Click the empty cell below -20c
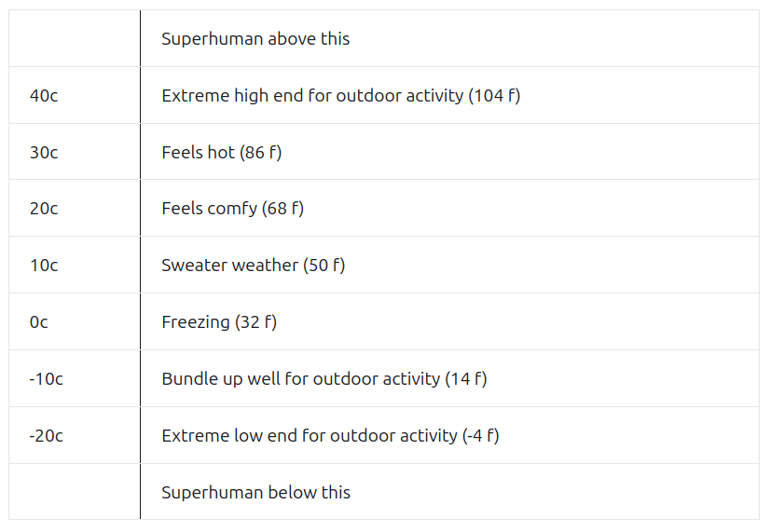Viewport: 771px width, 532px height. click(x=75, y=492)
